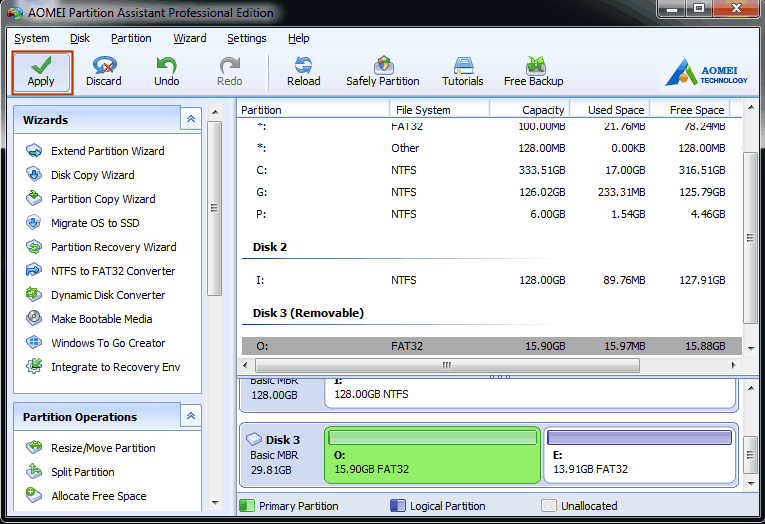The height and width of the screenshot is (524, 765).
Task: Click the left sidebar scrollbar thumb
Action: tap(214, 208)
